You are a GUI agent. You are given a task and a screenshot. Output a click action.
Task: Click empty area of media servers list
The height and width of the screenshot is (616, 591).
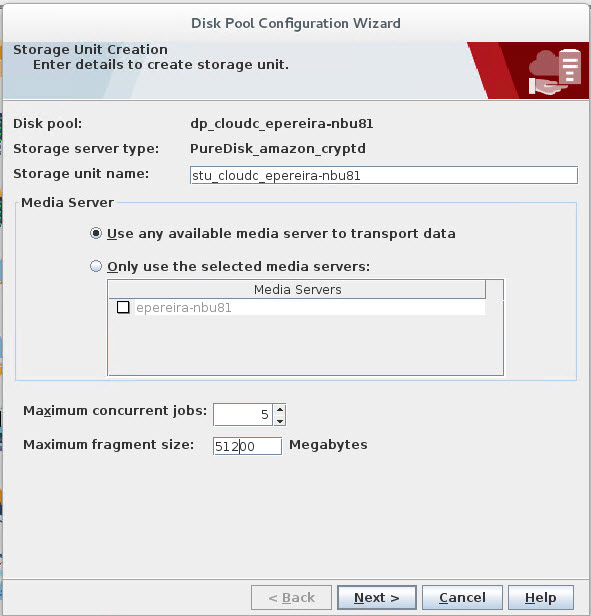[297, 345]
